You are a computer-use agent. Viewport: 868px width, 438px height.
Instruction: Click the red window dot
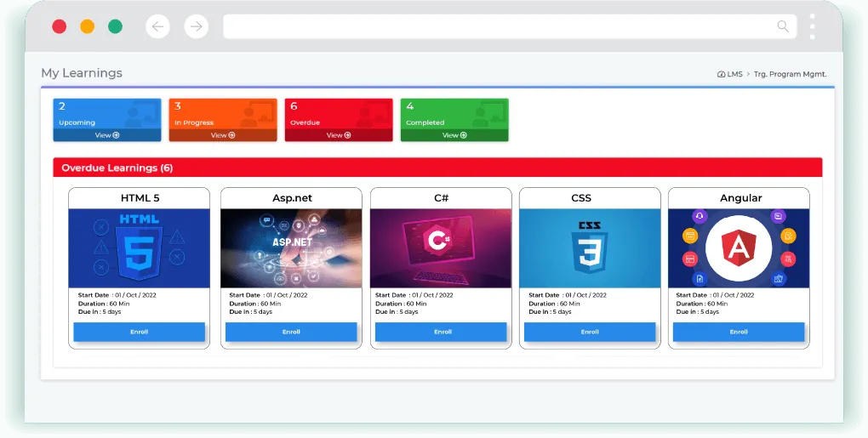tap(60, 26)
